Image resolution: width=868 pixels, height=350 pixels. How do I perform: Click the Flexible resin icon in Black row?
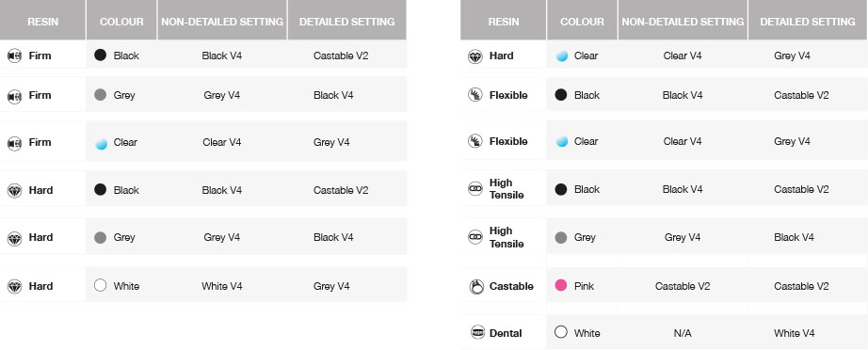point(475,95)
